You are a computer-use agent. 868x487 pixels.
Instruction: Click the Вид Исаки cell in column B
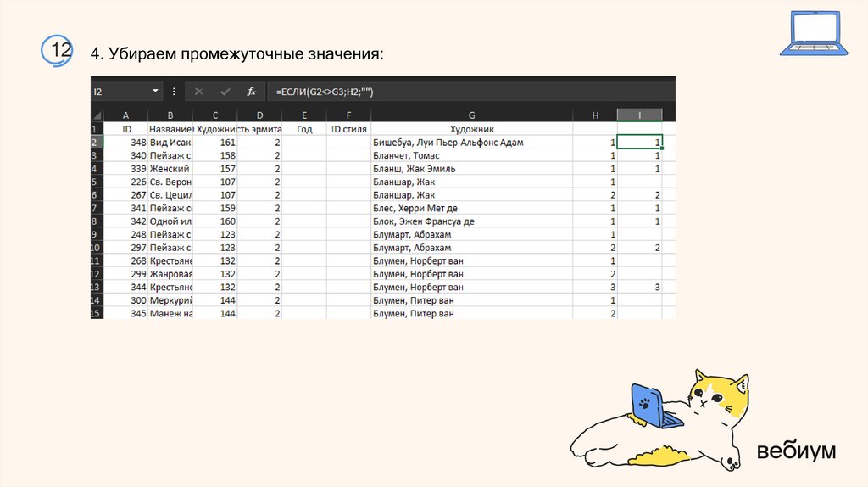point(170,143)
